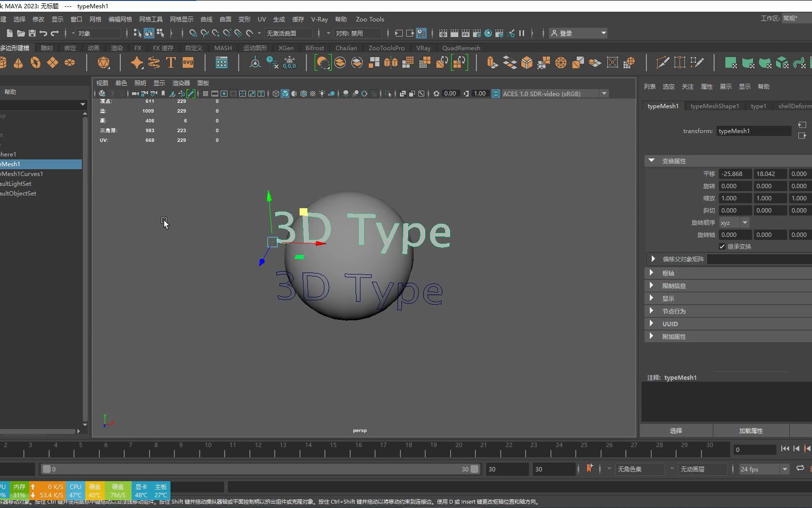Open the attribute editor 关注 menu
Viewport: 812px width, 508px height.
click(x=687, y=86)
